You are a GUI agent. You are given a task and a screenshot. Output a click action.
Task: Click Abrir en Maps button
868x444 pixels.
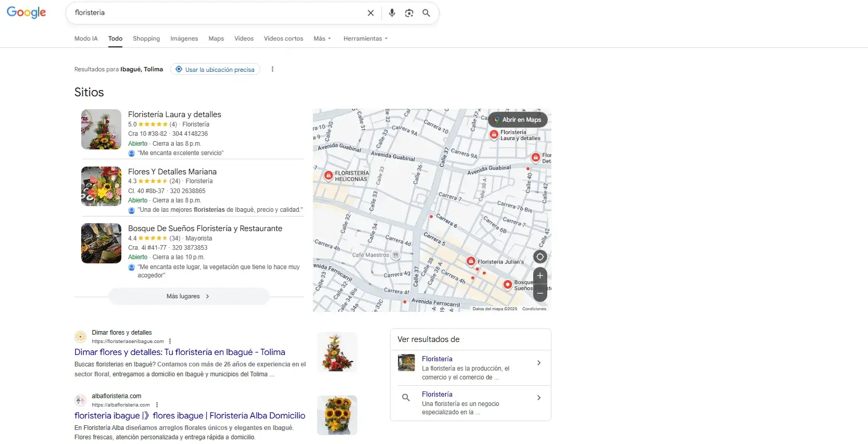click(x=518, y=120)
